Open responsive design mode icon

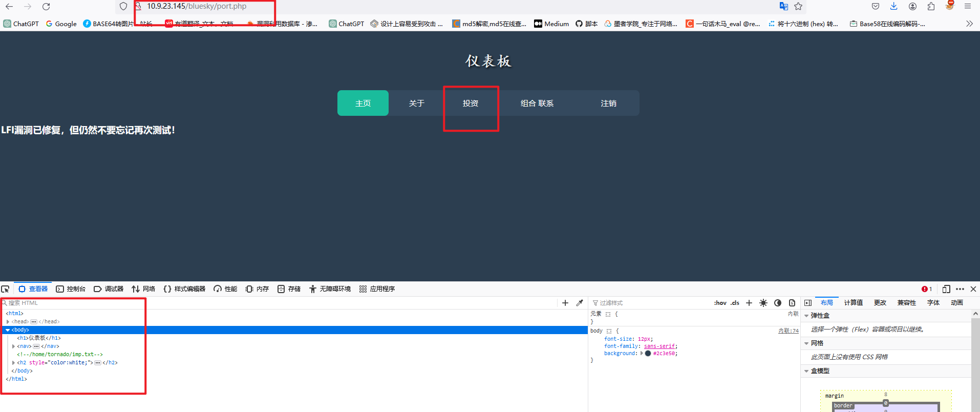946,289
